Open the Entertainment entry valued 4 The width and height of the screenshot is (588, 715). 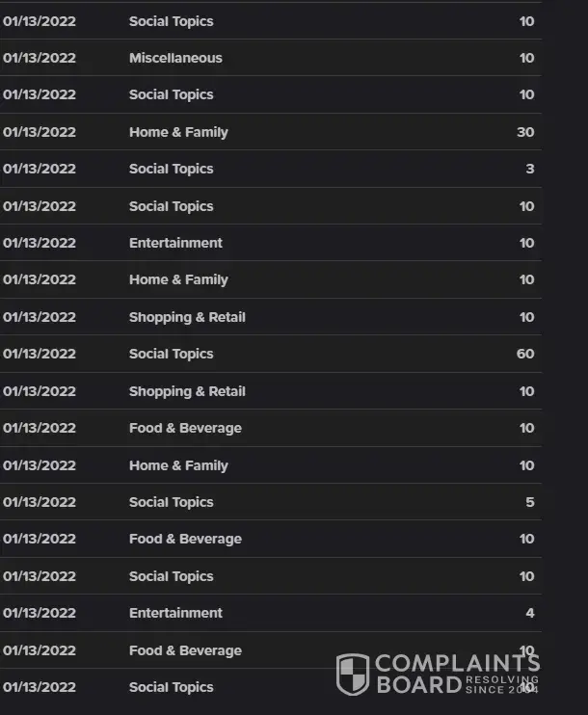pyautogui.click(x=175, y=613)
